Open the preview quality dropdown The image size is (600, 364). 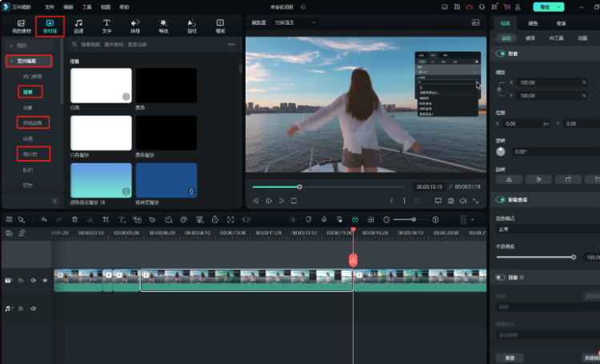click(x=294, y=22)
